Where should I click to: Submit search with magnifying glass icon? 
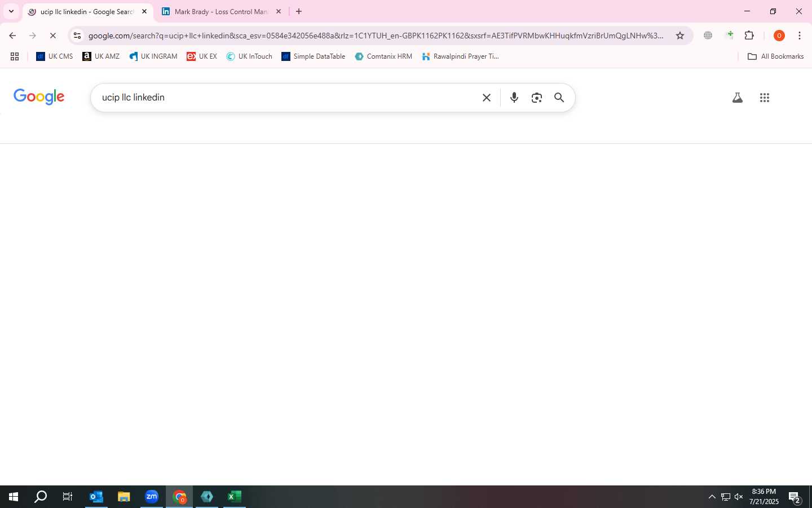[x=559, y=98]
